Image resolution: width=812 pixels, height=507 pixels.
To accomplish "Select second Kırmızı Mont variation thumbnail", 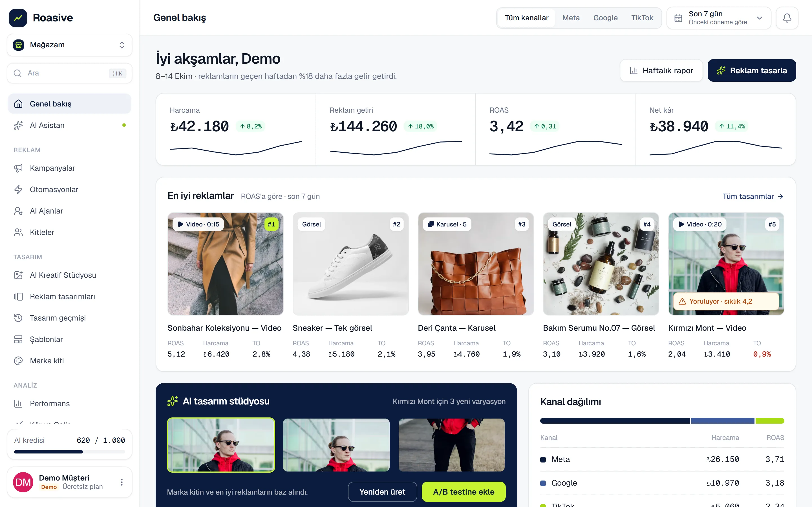I will pyautogui.click(x=336, y=445).
